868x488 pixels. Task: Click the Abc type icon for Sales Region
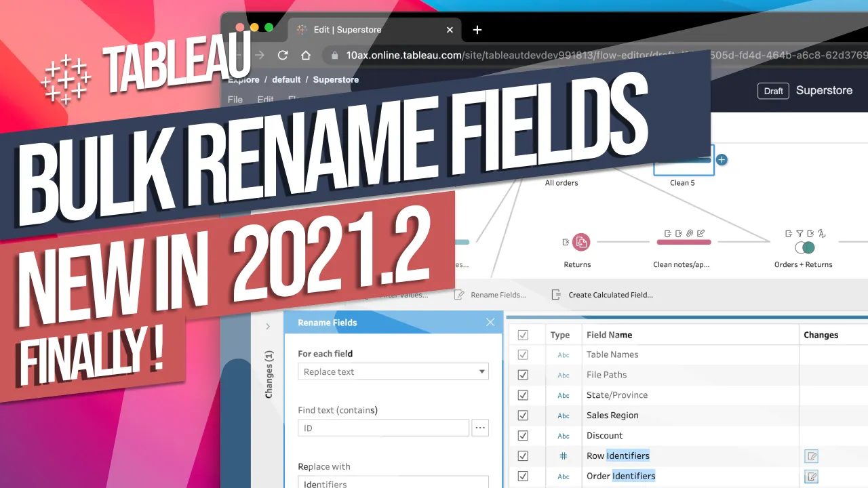(x=564, y=415)
